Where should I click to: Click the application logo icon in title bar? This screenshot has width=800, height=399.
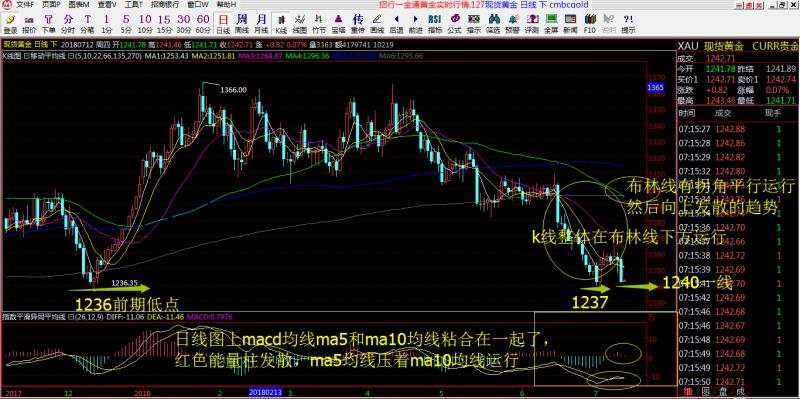(6, 5)
